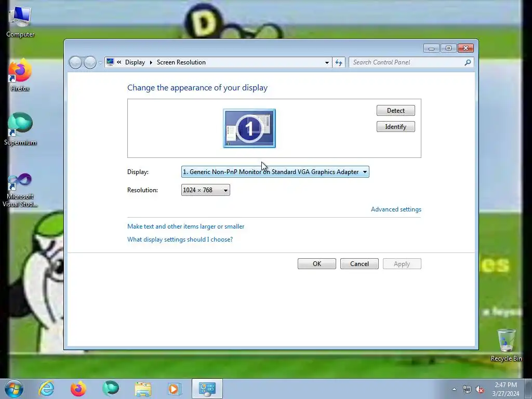The width and height of the screenshot is (532, 399).
Task: Open the address bar history dropdown
Action: (x=327, y=62)
